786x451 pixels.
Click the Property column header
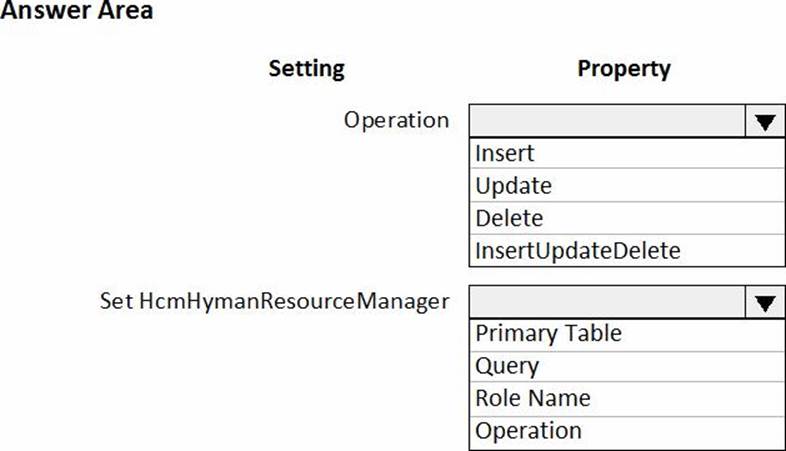point(624,69)
